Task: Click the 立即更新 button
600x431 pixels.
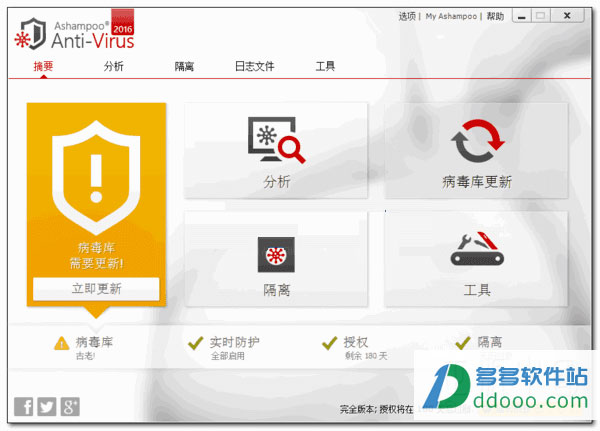Action: pyautogui.click(x=96, y=289)
